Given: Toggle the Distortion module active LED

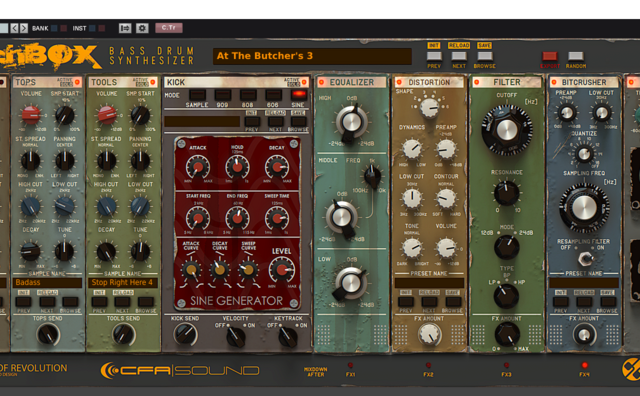Looking at the screenshot, I should 399,82.
